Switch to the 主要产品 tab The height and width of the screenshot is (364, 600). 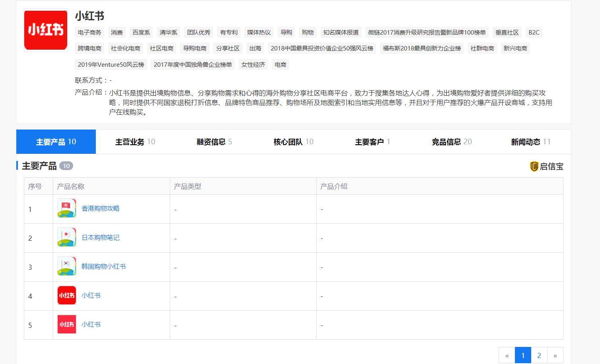point(56,142)
